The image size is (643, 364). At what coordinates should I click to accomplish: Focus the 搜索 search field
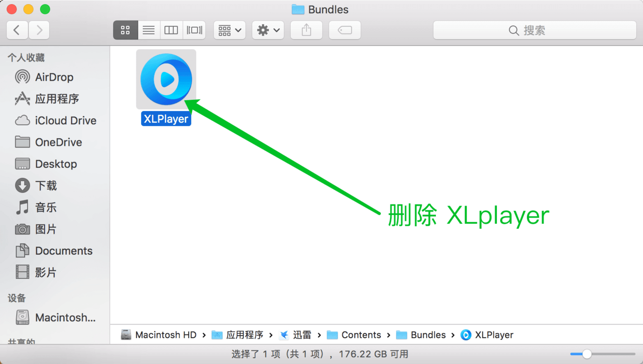coord(535,30)
